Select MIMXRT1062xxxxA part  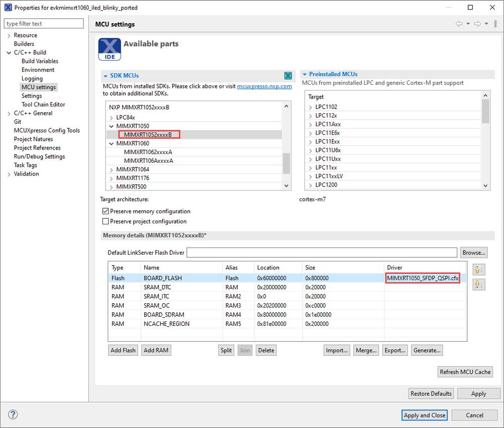pyautogui.click(x=148, y=152)
